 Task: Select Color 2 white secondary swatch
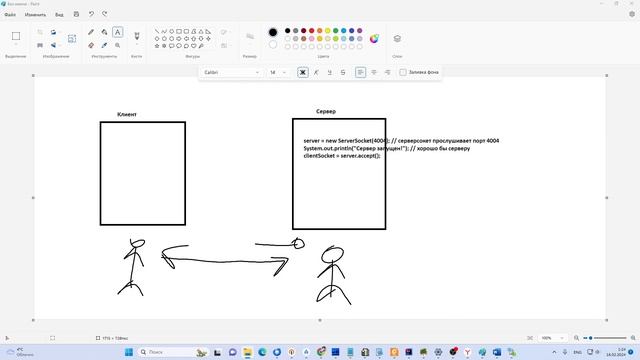pyautogui.click(x=273, y=44)
